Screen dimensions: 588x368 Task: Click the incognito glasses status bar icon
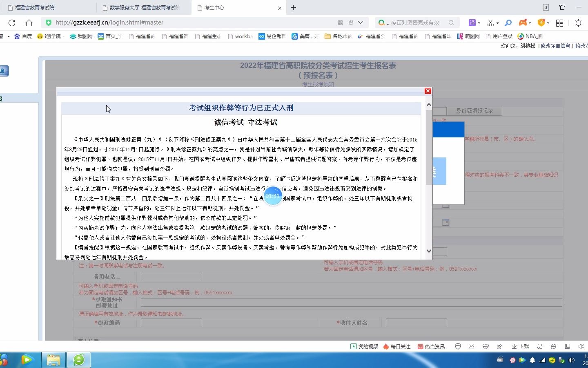tap(540, 346)
